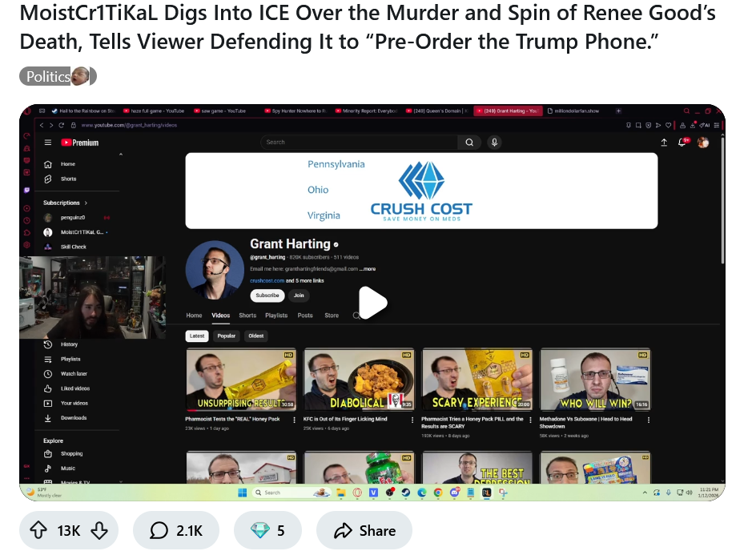Viewport: 756px width, 551px height.
Task: Subscribe to Grant Harting's channel
Action: (267, 296)
